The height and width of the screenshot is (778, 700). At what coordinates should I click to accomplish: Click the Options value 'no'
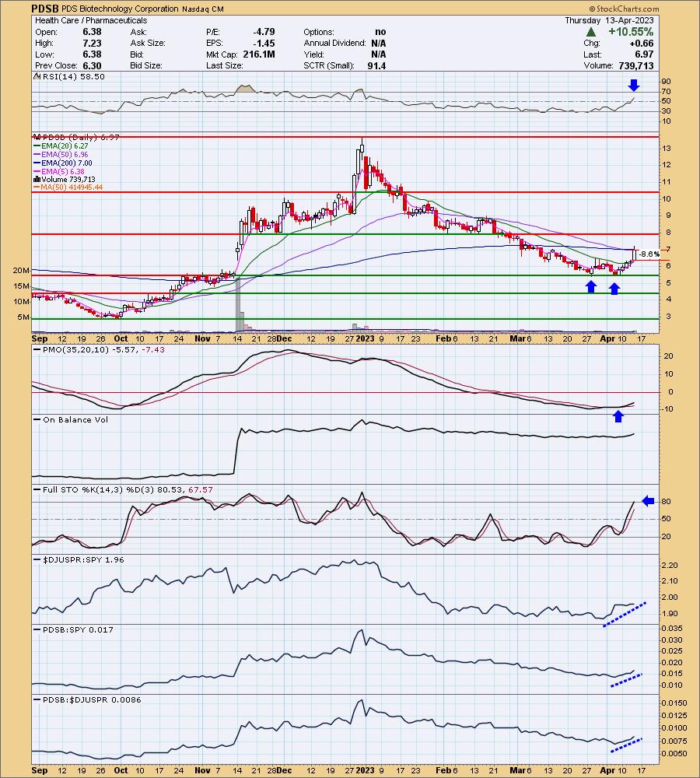tap(380, 32)
